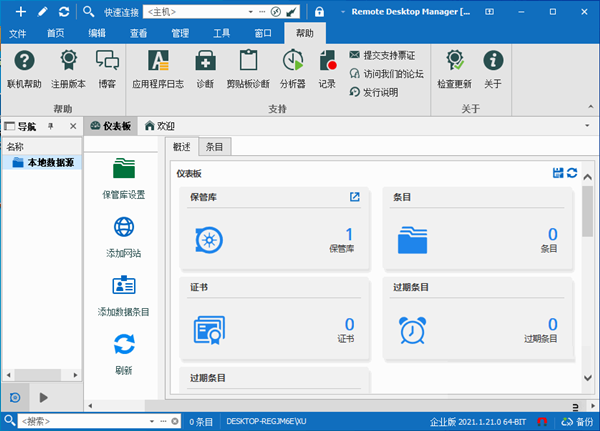Image resolution: width=600 pixels, height=431 pixels.
Task: Click 添加网站 add website icon
Action: click(124, 233)
